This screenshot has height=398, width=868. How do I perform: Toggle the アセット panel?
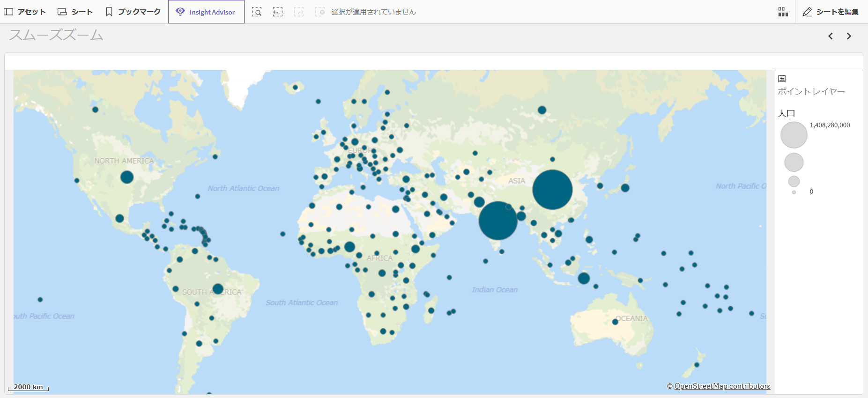[25, 12]
